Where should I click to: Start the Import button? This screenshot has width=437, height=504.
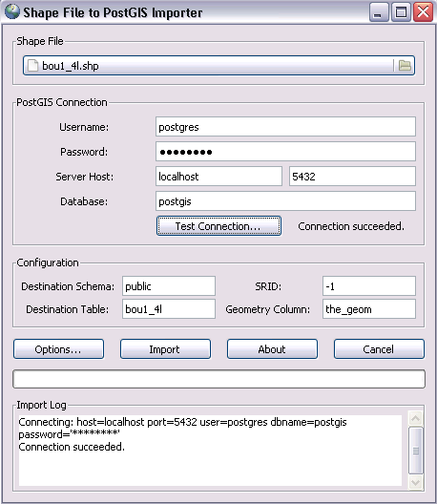pyautogui.click(x=165, y=349)
